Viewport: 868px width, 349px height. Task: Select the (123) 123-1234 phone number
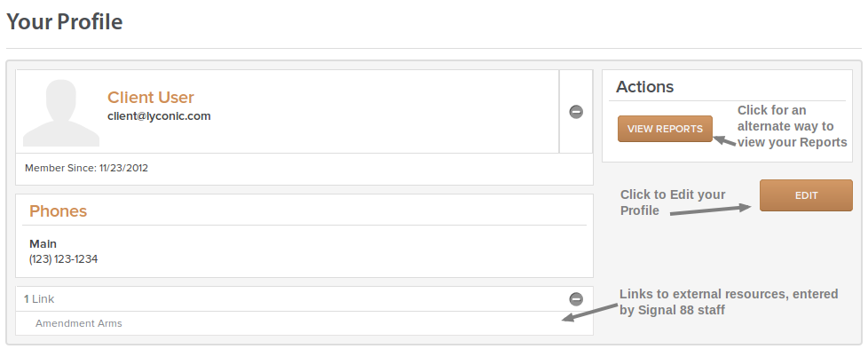click(x=64, y=258)
